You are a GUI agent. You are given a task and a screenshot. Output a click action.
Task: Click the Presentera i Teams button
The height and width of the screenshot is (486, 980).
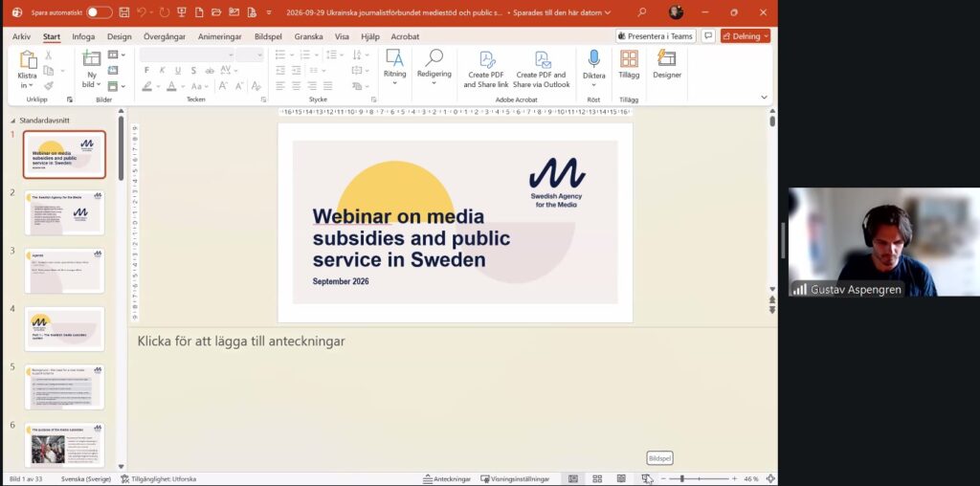click(x=656, y=36)
